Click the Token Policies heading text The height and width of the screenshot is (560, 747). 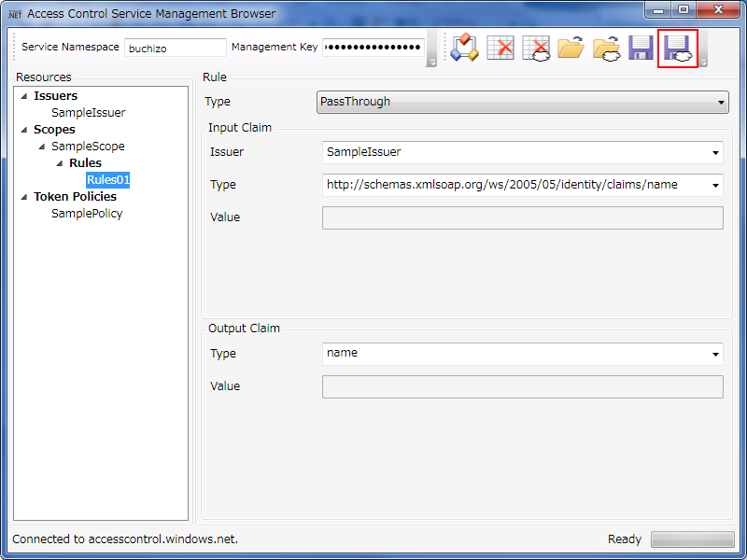click(76, 197)
